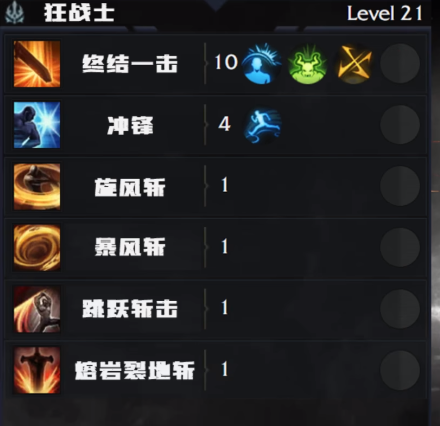Click the 终结一击 skill level 10
The height and width of the screenshot is (426, 440).
click(226, 62)
